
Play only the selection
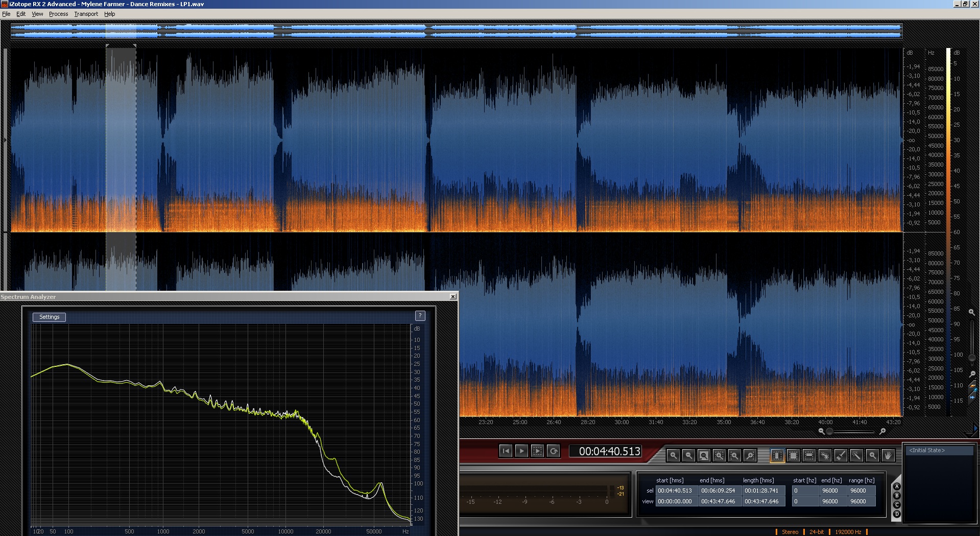point(537,451)
